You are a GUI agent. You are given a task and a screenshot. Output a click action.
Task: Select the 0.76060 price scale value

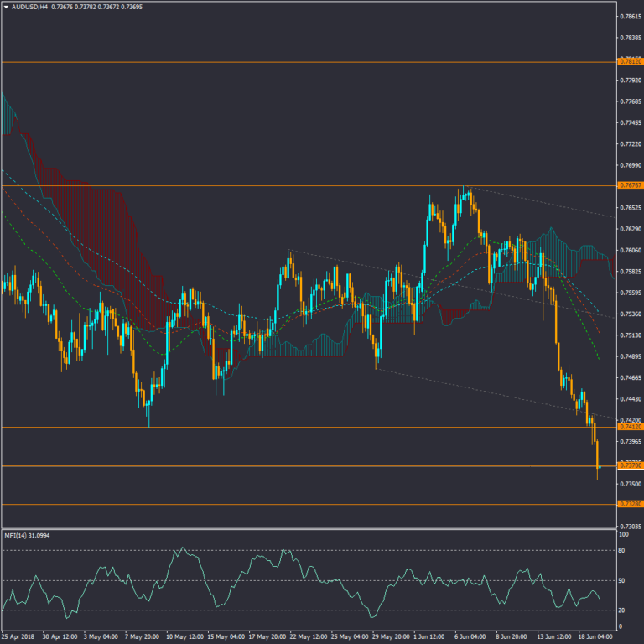[631, 250]
